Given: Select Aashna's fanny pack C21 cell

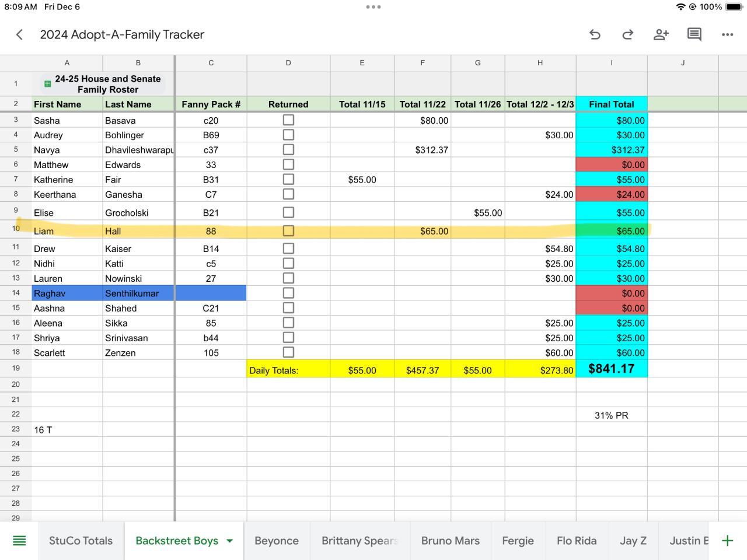Looking at the screenshot, I should (211, 308).
